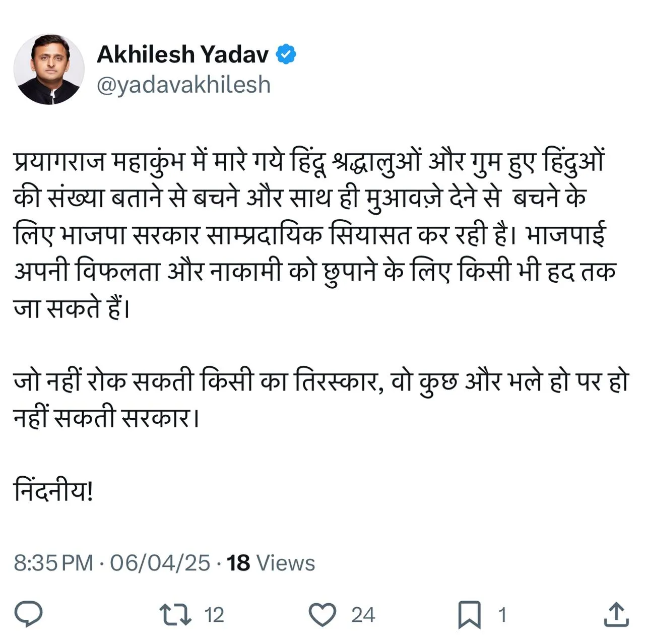This screenshot has width=645, height=644.
Task: Open the Akhilesh Yadav display name link
Action: click(182, 54)
